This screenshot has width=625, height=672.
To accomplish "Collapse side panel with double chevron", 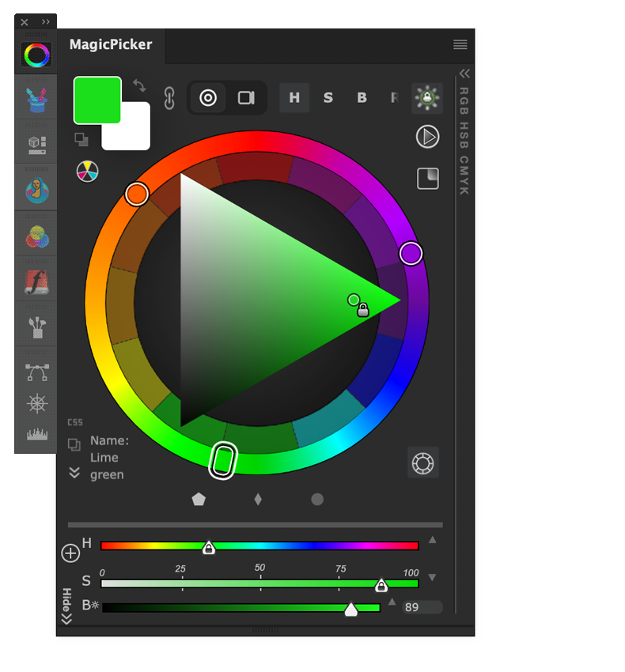I will pos(464,74).
